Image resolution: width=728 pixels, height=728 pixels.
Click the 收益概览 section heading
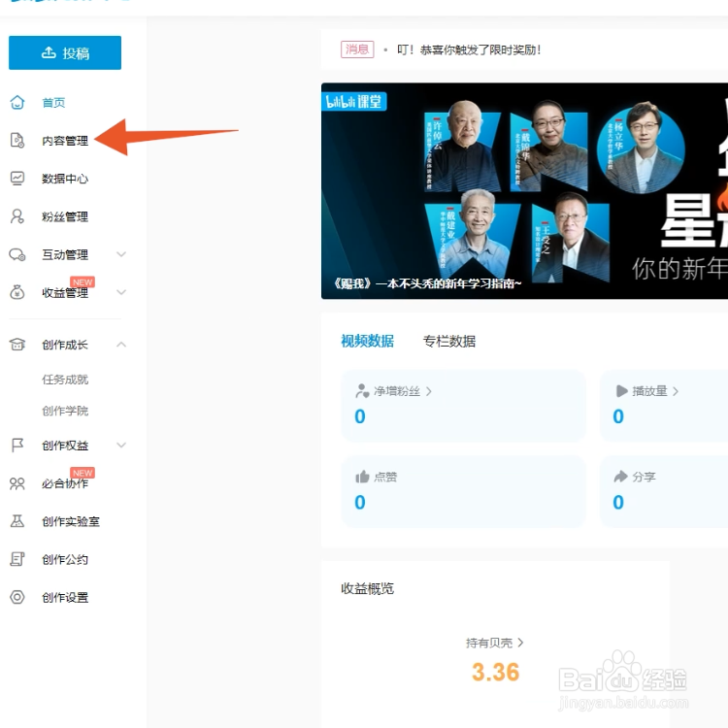(367, 589)
